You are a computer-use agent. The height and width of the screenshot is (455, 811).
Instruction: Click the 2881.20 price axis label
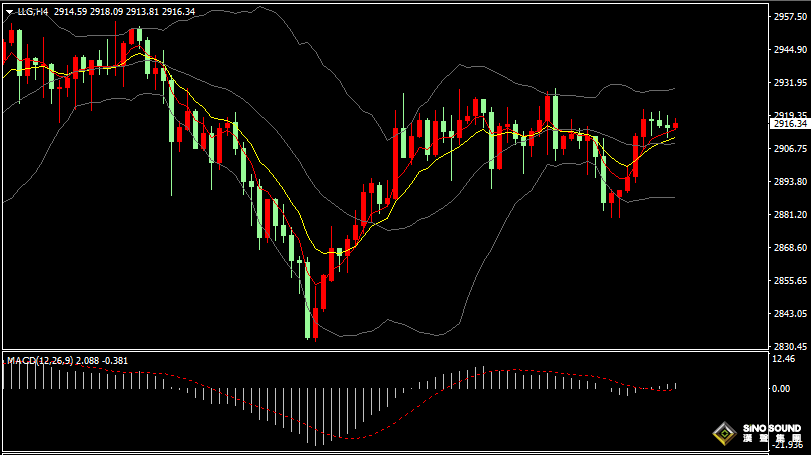(x=790, y=215)
